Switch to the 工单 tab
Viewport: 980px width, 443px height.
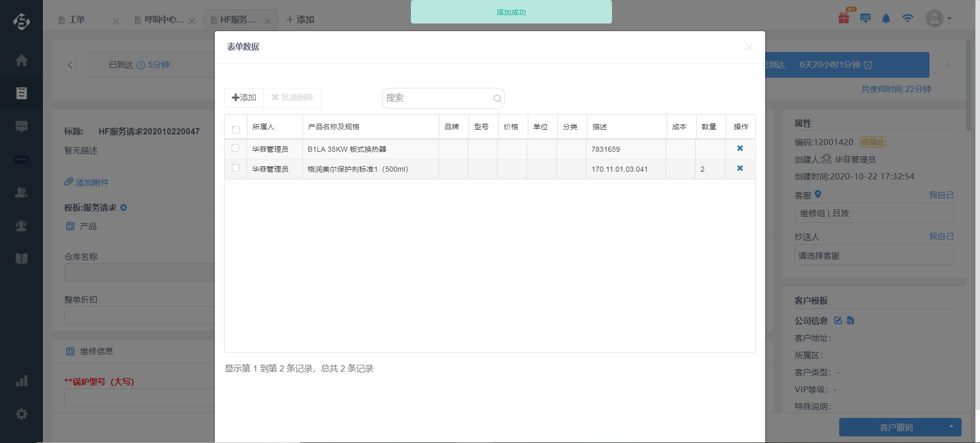point(77,20)
